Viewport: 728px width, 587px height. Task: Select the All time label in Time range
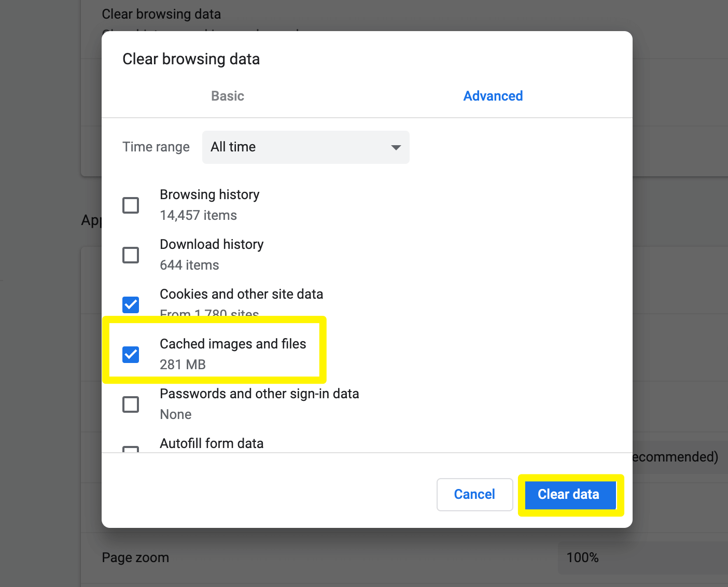tap(233, 147)
